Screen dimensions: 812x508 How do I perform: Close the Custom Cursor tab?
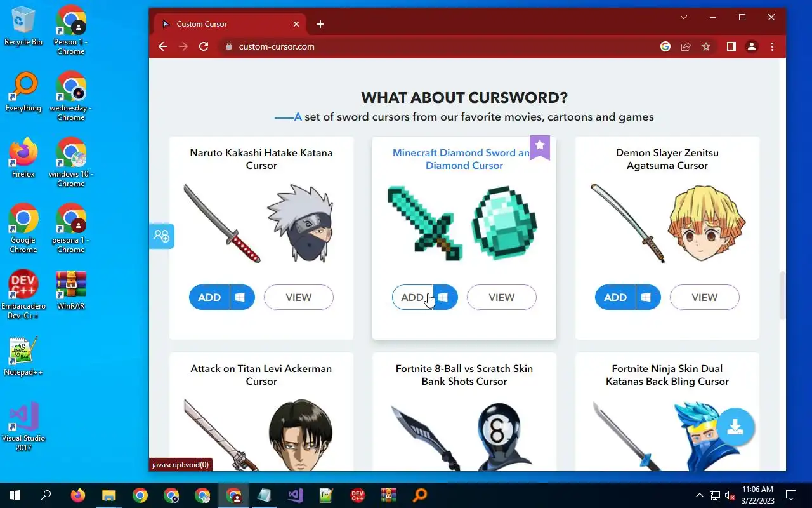pos(296,24)
